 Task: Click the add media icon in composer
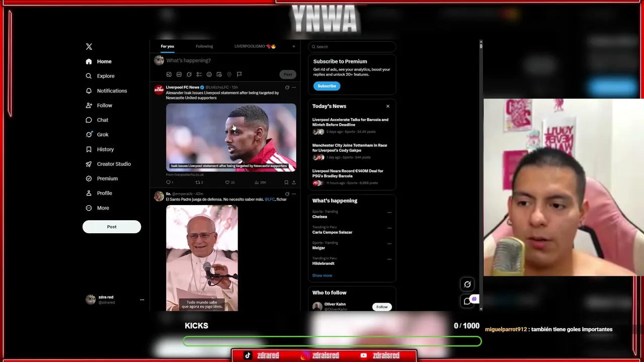pos(169,74)
